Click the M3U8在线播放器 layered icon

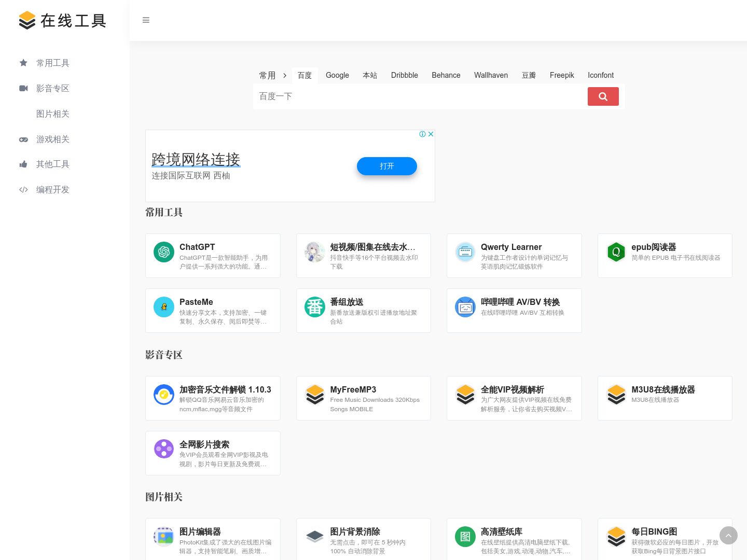pos(616,395)
